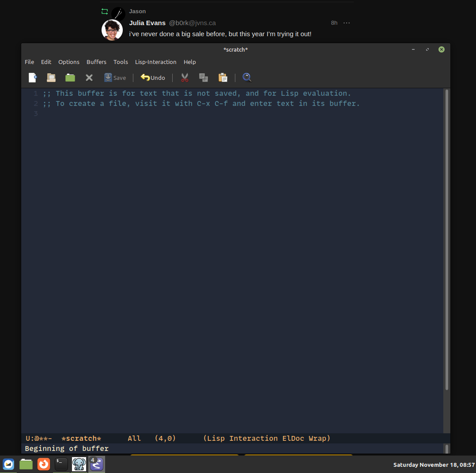Open the Firefox icon in taskbar

44,464
